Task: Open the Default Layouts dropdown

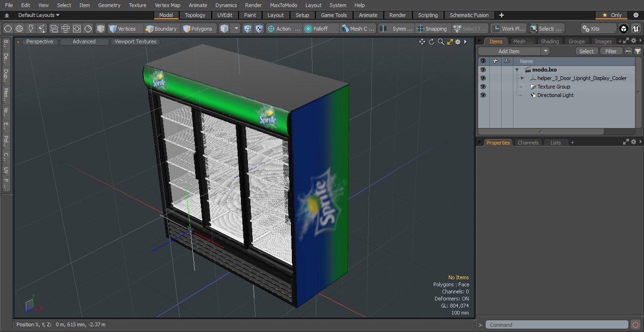Action: point(39,15)
